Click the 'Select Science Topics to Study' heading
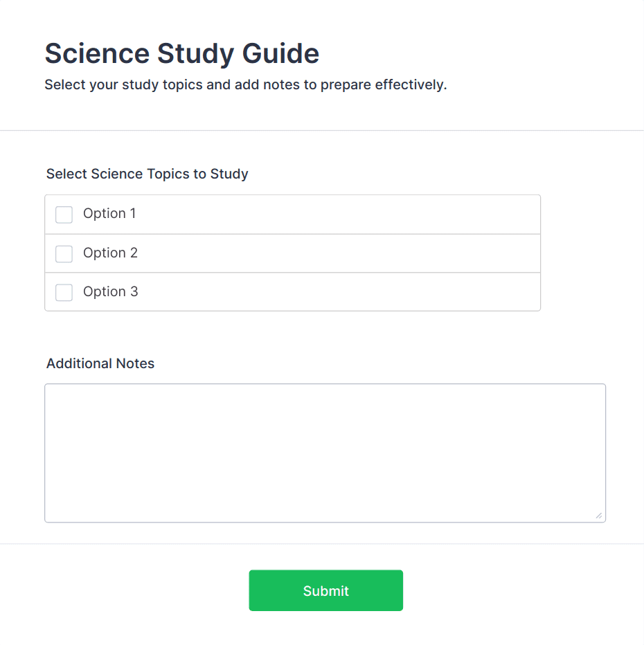This screenshot has width=644, height=645. (x=147, y=174)
